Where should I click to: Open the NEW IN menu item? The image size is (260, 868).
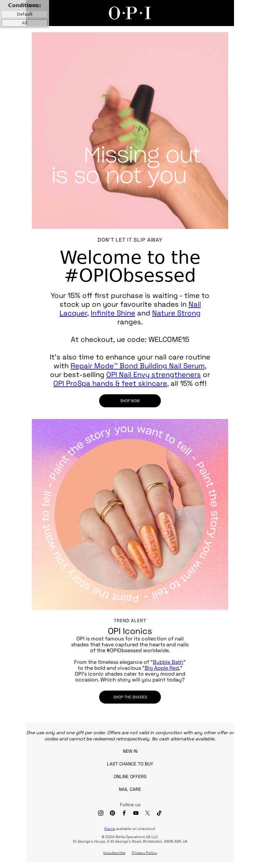point(130,751)
